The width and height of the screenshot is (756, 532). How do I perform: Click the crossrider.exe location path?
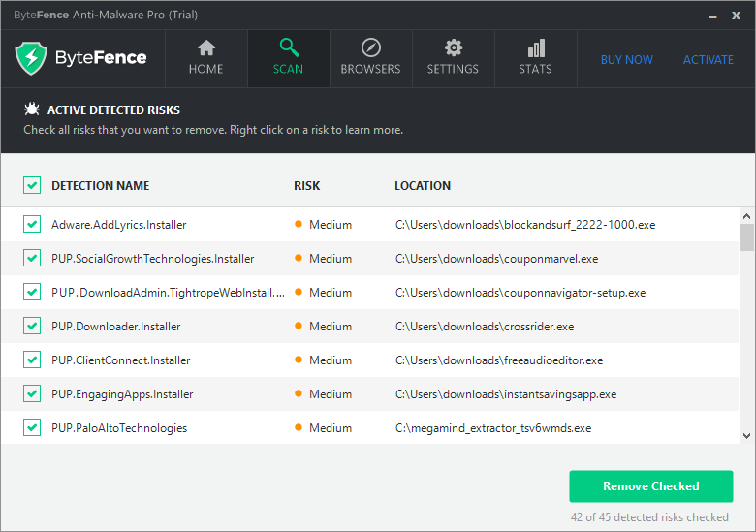point(485,327)
